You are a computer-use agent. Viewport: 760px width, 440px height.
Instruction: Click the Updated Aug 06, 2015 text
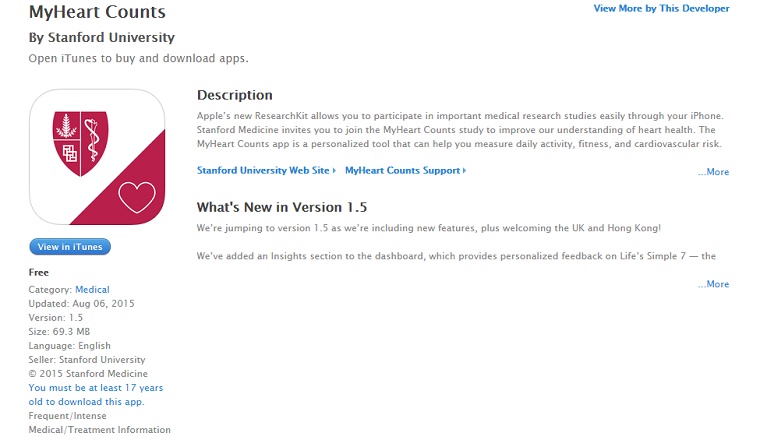tap(81, 304)
